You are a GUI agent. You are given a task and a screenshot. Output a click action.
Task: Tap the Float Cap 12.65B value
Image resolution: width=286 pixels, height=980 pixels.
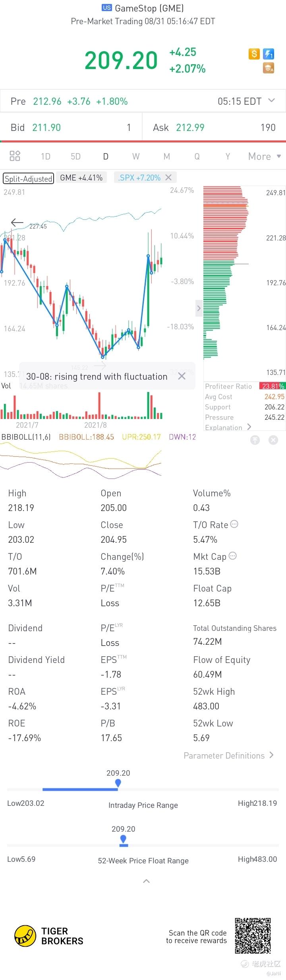207,603
